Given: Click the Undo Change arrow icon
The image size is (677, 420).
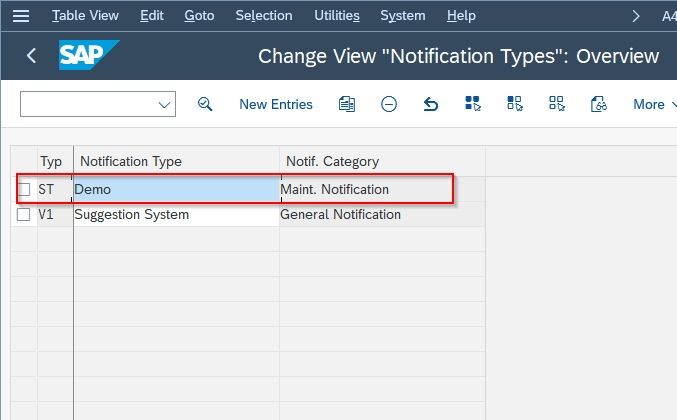Looking at the screenshot, I should [x=430, y=104].
